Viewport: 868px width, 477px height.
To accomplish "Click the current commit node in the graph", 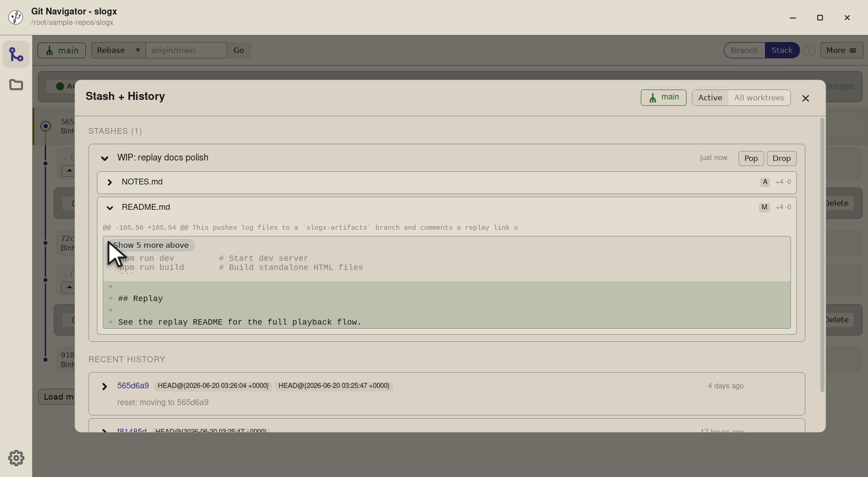I will click(x=46, y=126).
